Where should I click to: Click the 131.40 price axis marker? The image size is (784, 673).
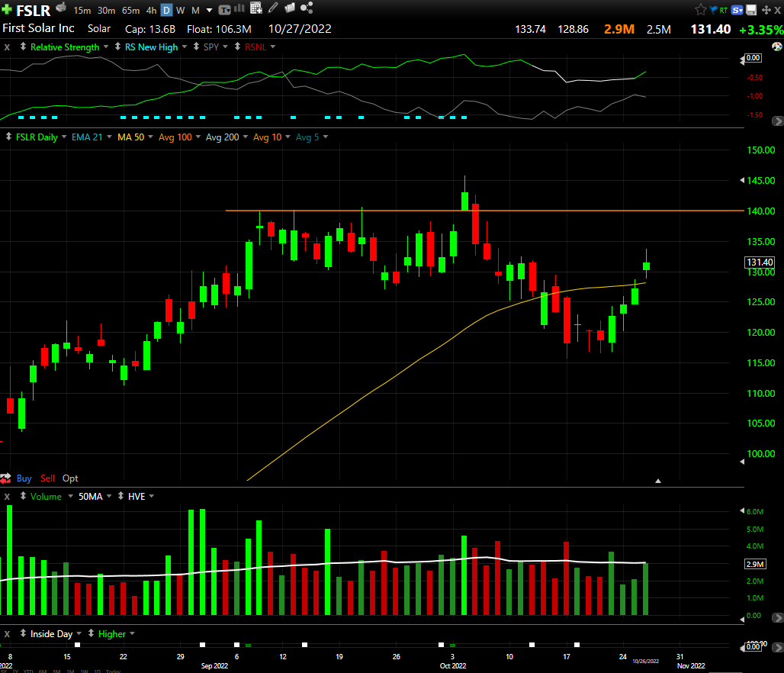coord(760,262)
